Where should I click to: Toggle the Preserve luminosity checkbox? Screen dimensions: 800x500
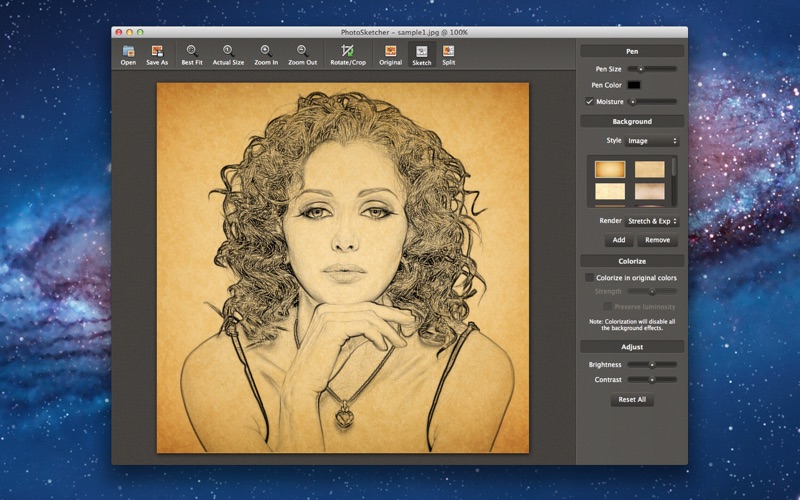click(x=608, y=306)
